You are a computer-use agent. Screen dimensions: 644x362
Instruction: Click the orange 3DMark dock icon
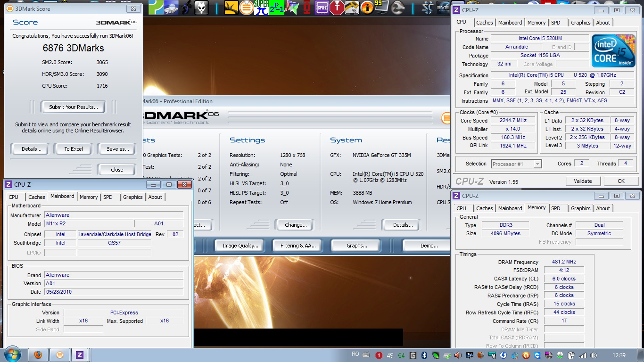point(246,8)
